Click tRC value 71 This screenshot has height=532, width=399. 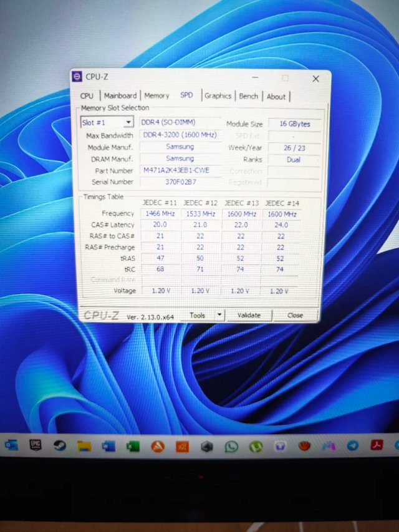tap(200, 269)
